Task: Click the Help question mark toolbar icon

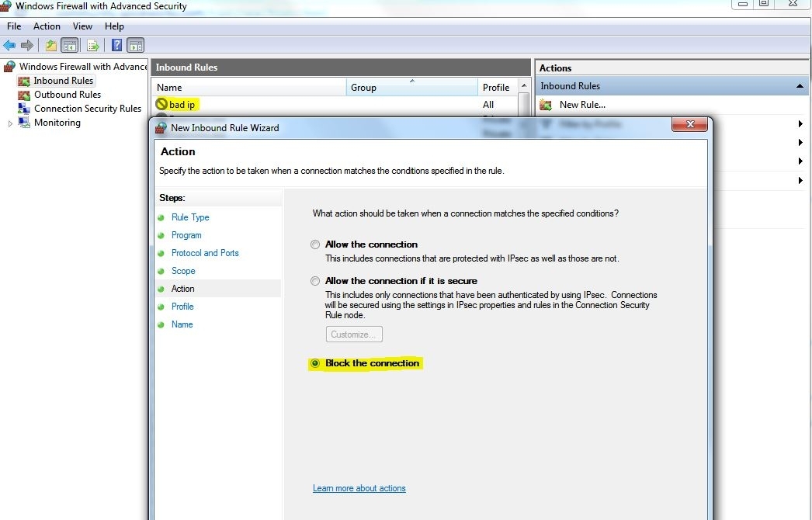Action: (x=116, y=45)
